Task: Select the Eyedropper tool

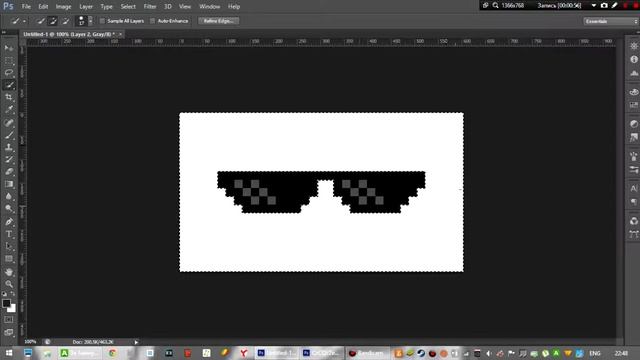Action: click(9, 109)
